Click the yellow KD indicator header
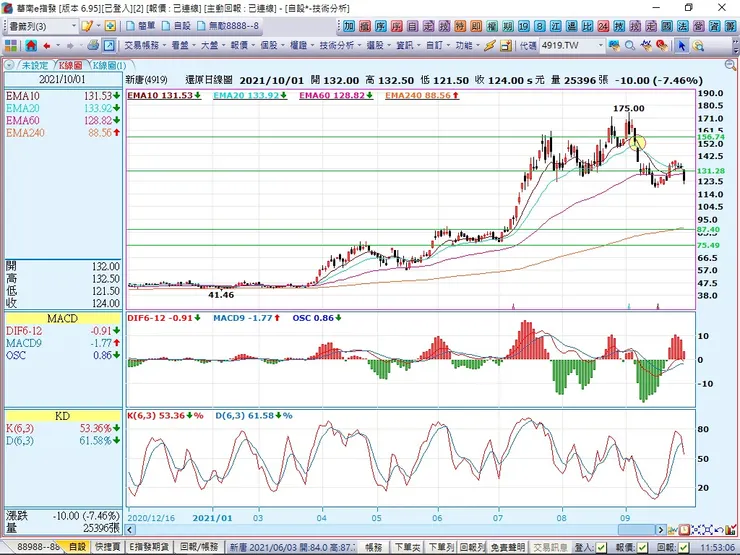Screen dimensions: 740x555 (x=63, y=416)
